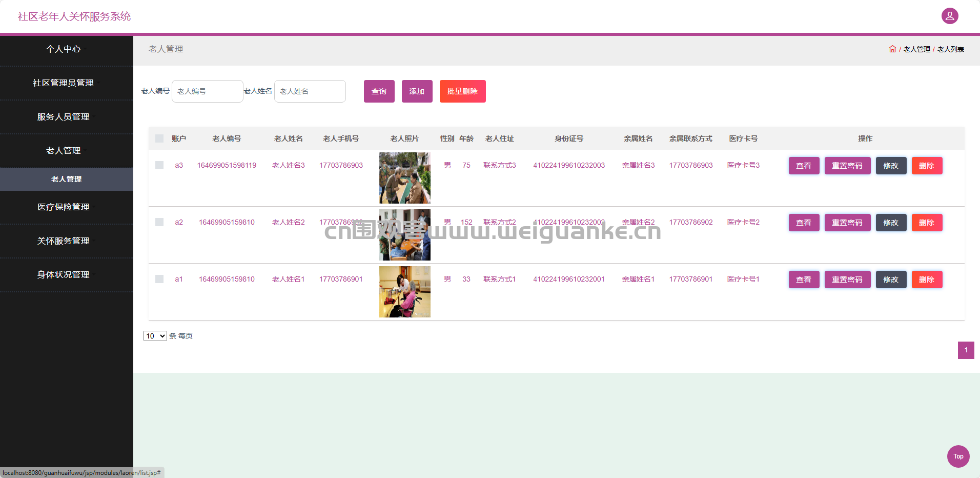Click 查看 for row a2
The height and width of the screenshot is (478, 980).
[x=804, y=223]
